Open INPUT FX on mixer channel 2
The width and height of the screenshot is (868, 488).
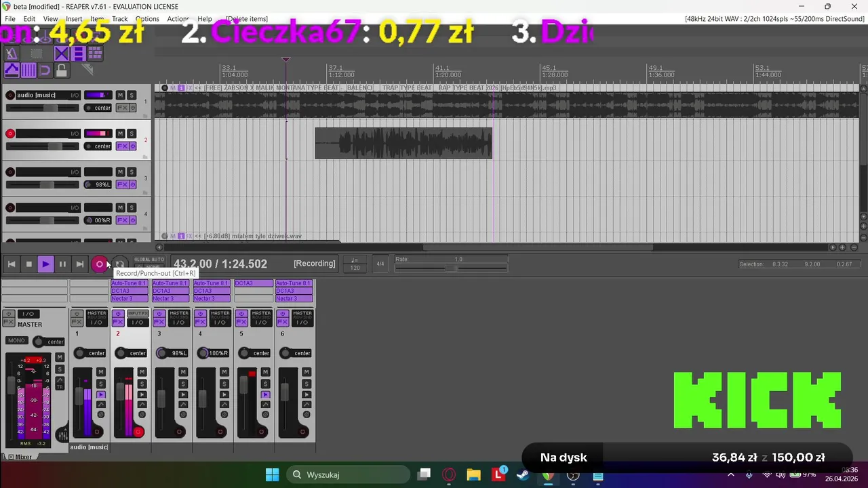point(138,313)
